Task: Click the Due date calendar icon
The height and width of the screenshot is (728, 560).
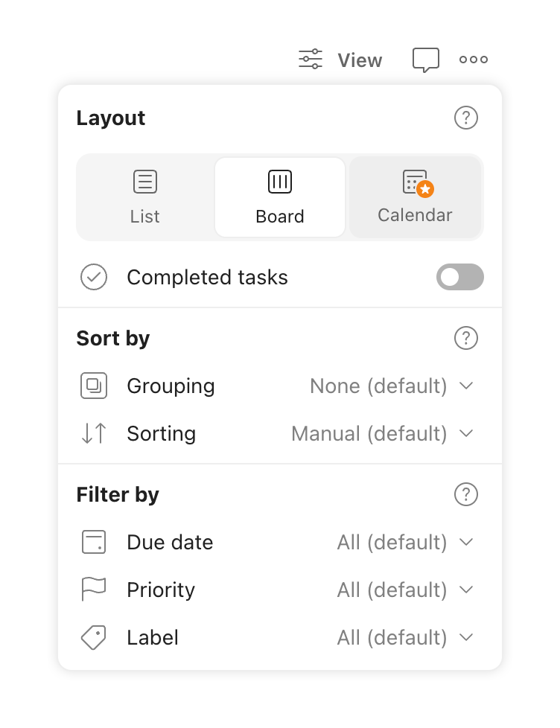Action: [93, 542]
